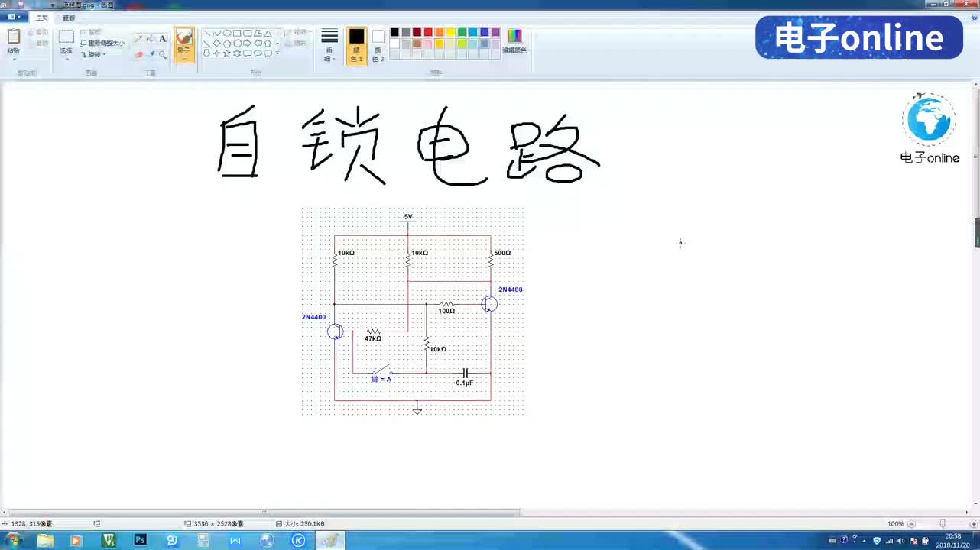Open the blue K application on taskbar
980x550 pixels.
[299, 540]
